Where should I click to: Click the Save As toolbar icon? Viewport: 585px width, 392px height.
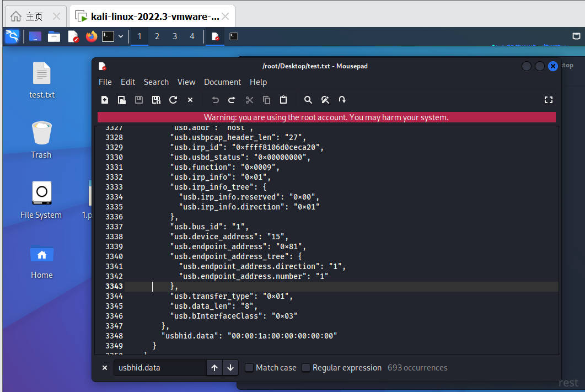156,100
